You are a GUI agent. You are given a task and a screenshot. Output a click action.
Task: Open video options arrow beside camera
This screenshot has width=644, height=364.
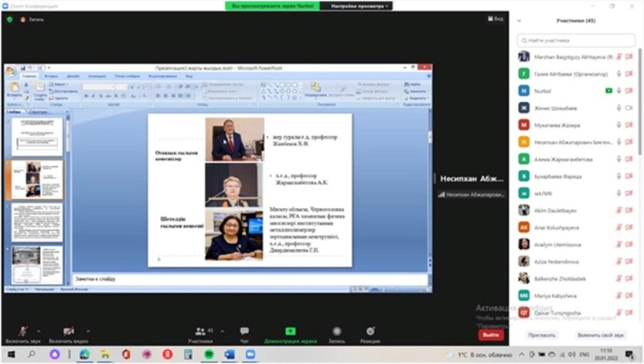87,328
